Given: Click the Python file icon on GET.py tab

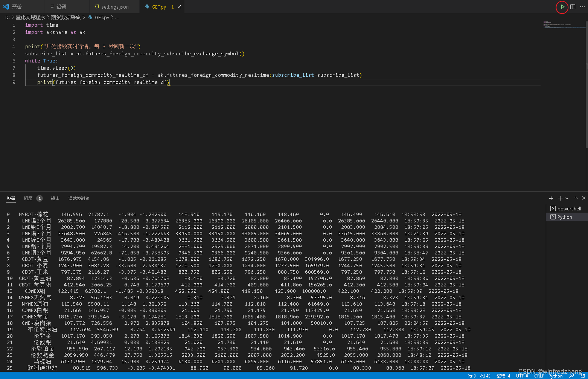Looking at the screenshot, I should tap(147, 7).
